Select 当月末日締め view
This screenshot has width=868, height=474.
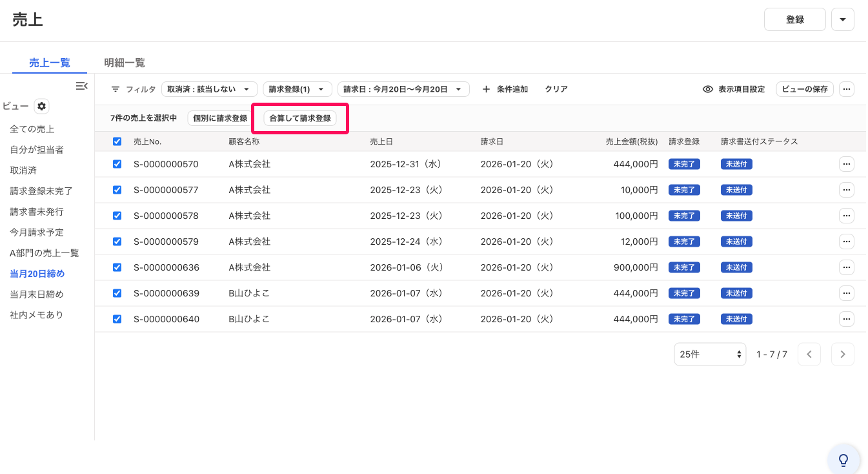[37, 294]
